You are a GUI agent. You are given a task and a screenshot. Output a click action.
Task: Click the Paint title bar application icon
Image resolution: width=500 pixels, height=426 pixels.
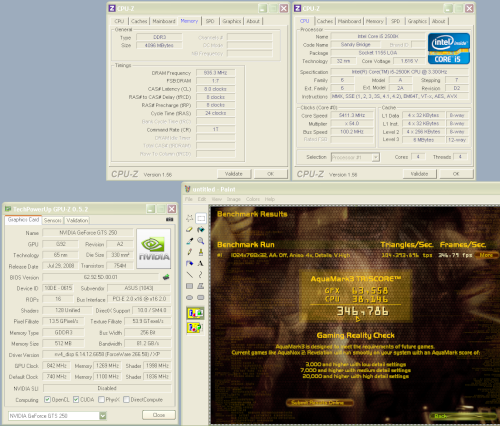coord(188,189)
